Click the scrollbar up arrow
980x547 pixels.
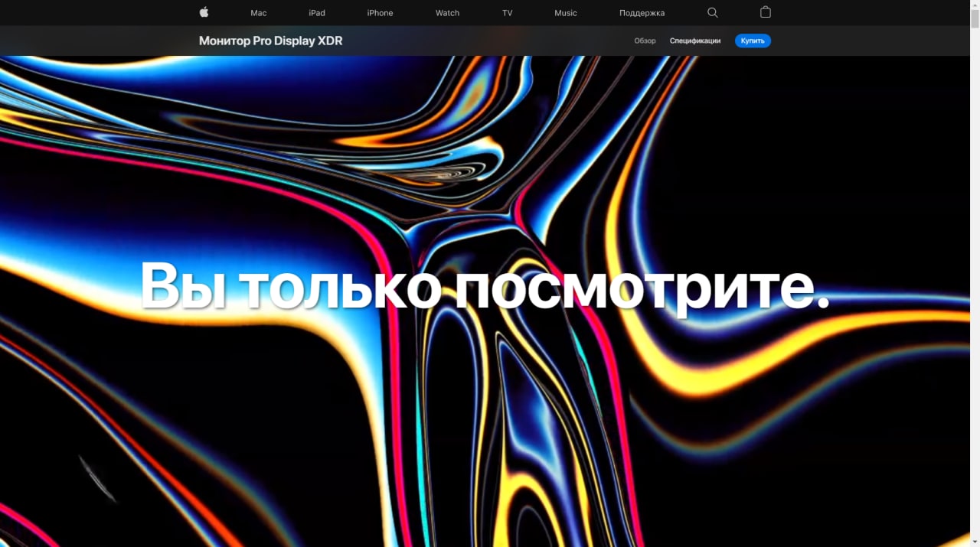975,5
